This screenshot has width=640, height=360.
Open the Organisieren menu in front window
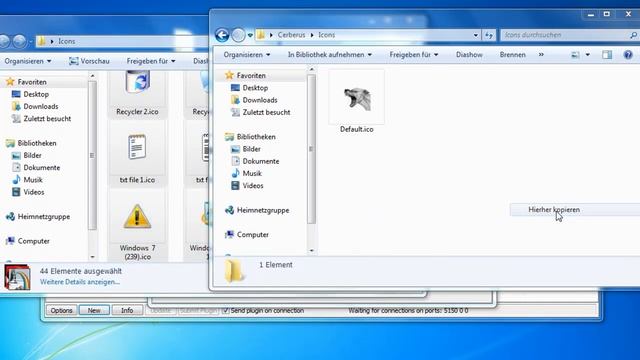pos(247,55)
